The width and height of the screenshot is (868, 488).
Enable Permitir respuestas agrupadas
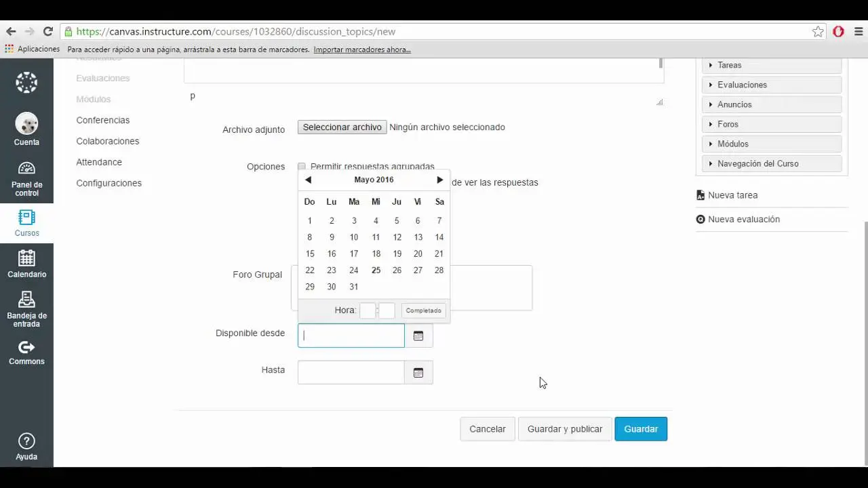pyautogui.click(x=302, y=166)
